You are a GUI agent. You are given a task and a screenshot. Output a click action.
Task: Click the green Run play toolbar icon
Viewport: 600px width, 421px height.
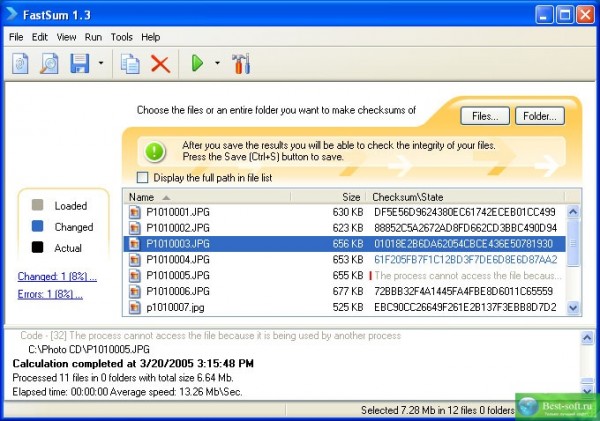point(197,63)
